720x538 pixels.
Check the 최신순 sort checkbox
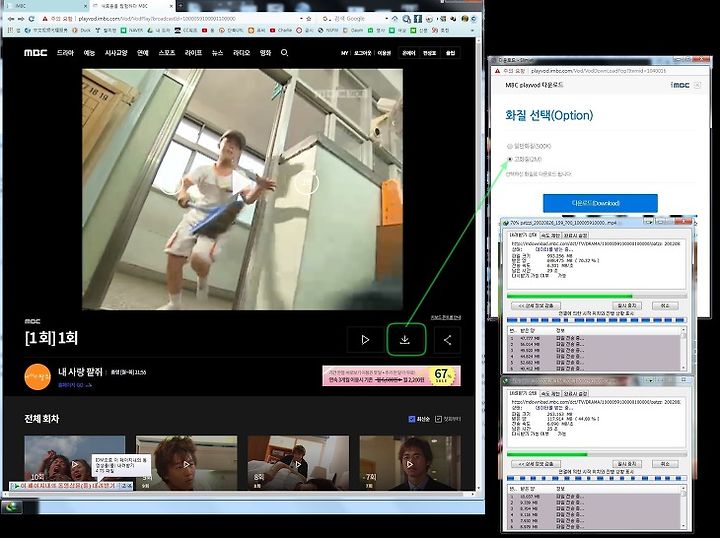click(x=411, y=419)
